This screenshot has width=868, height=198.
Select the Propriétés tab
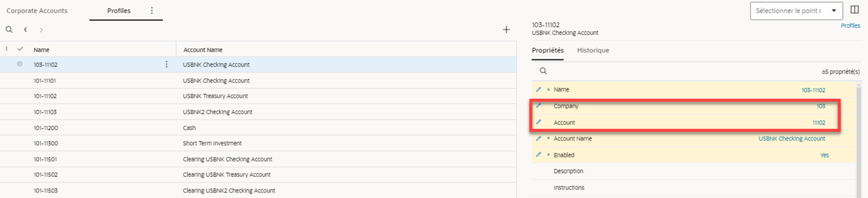[x=548, y=50]
